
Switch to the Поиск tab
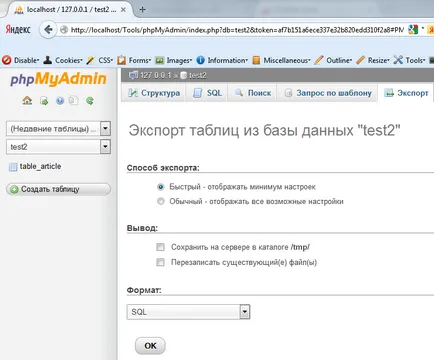253,93
